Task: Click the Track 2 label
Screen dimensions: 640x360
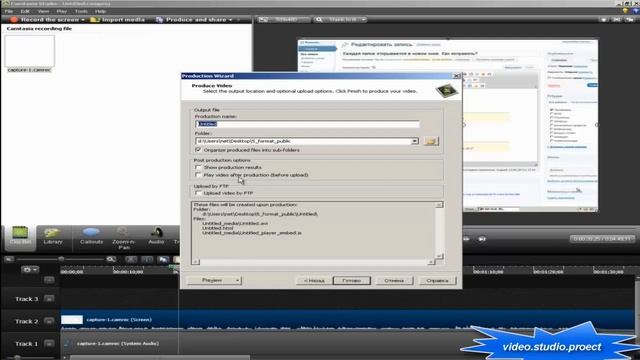Action: (27, 322)
